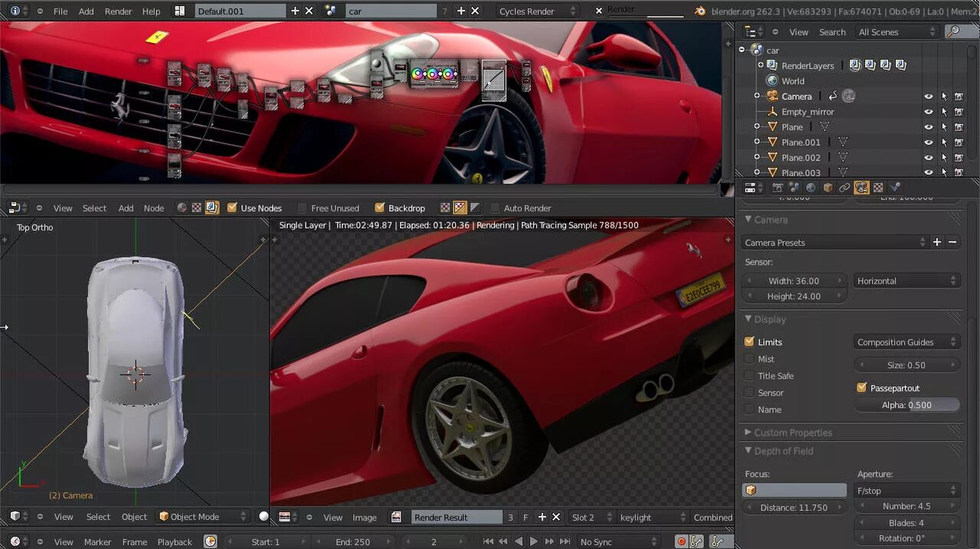Open the Composition Guides dropdown

click(x=907, y=342)
